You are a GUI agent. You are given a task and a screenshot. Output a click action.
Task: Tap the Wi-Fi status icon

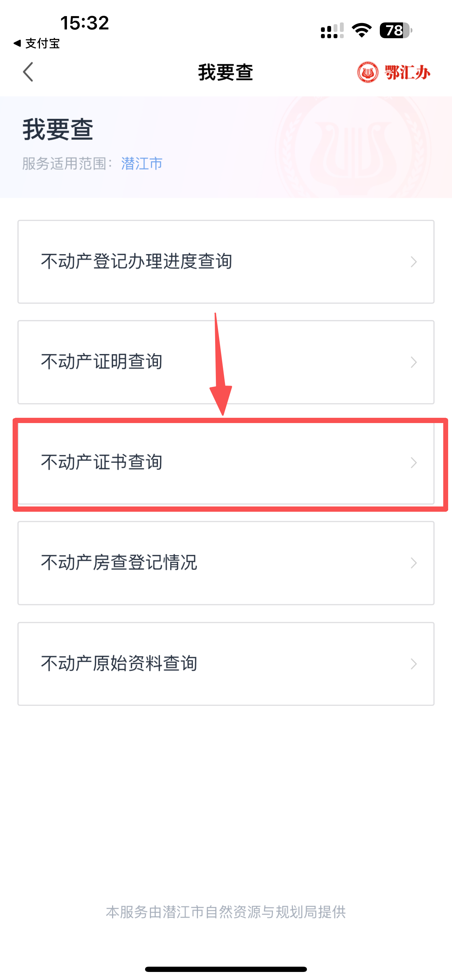(362, 30)
